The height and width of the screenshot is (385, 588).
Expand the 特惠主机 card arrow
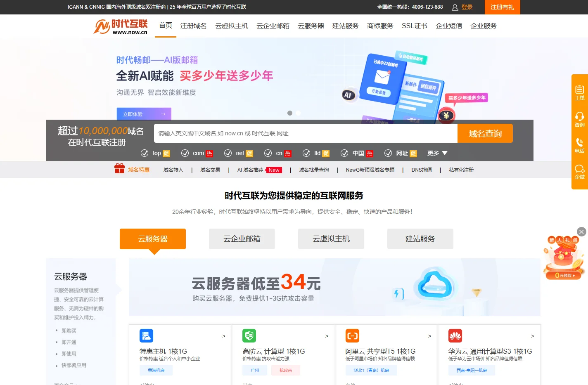click(x=224, y=336)
